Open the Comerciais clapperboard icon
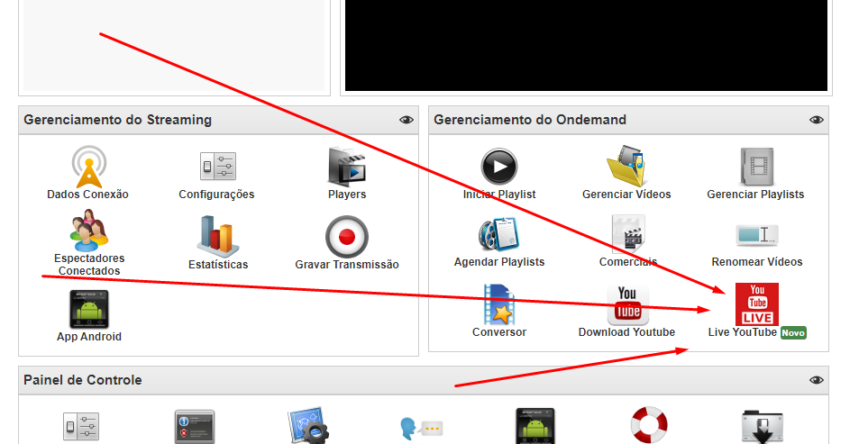Viewport: 868px width, 444px height. (627, 234)
